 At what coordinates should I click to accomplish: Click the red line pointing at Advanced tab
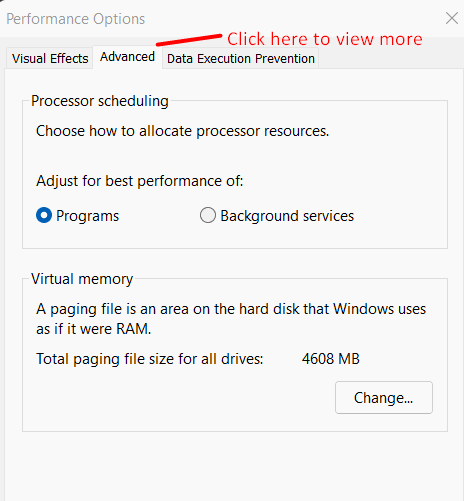pos(189,40)
